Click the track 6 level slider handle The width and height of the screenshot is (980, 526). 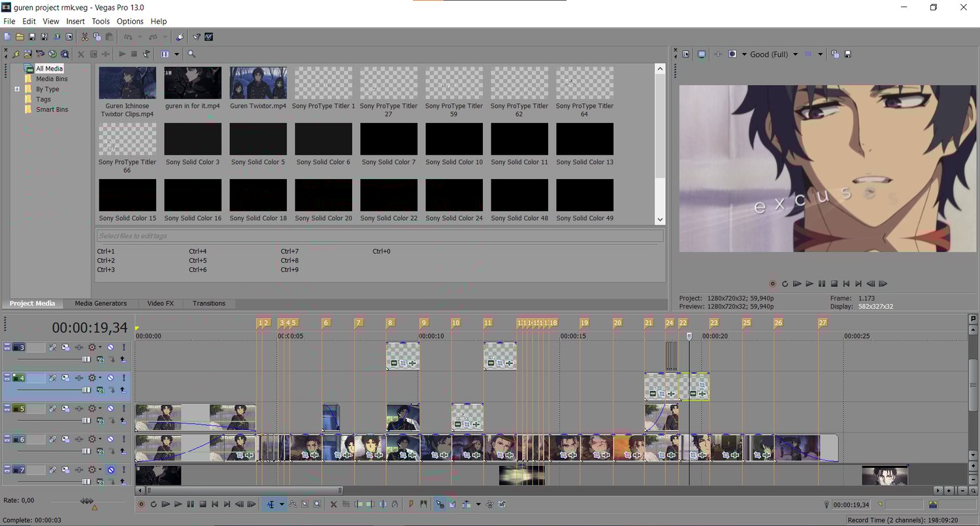point(86,452)
